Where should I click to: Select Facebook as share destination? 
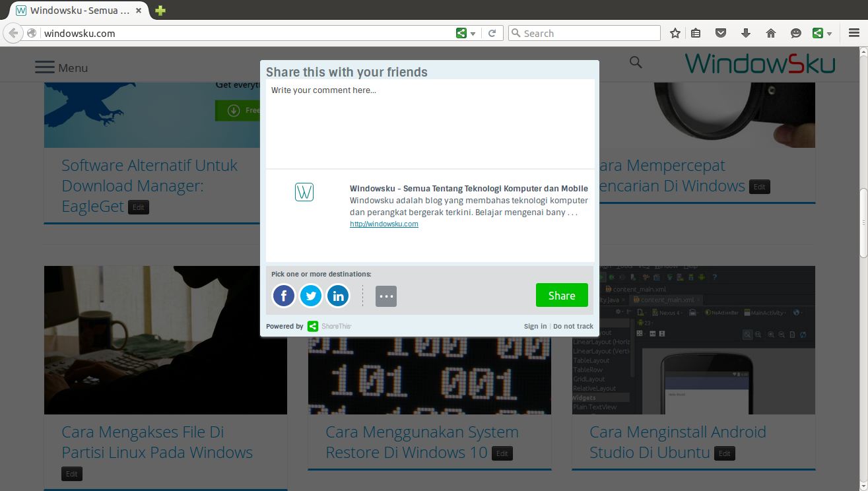click(x=284, y=296)
